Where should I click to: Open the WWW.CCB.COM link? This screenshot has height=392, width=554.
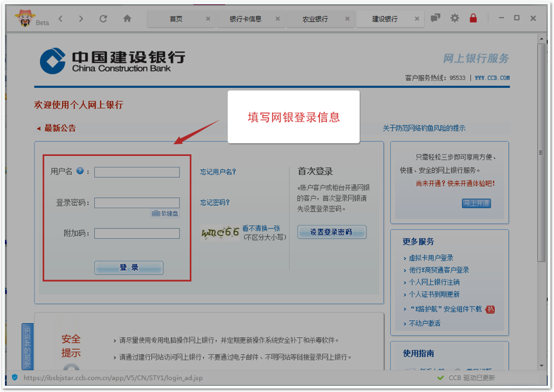(492, 78)
